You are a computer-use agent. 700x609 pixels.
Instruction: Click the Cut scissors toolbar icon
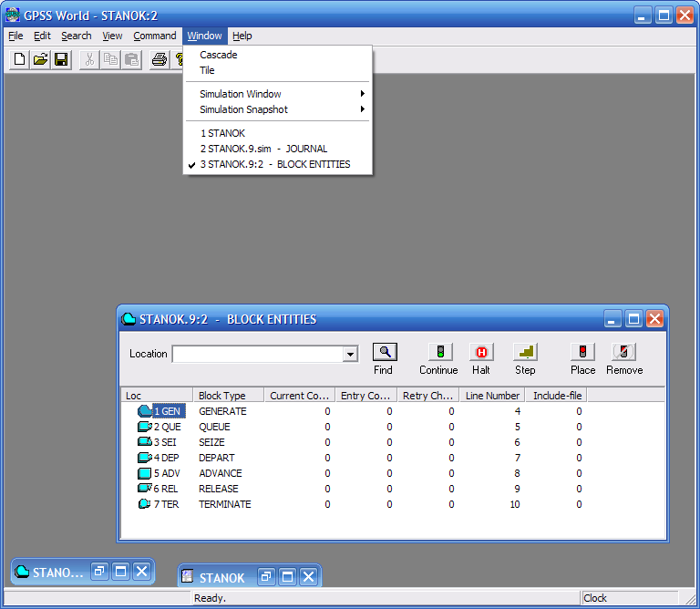pyautogui.click(x=89, y=59)
